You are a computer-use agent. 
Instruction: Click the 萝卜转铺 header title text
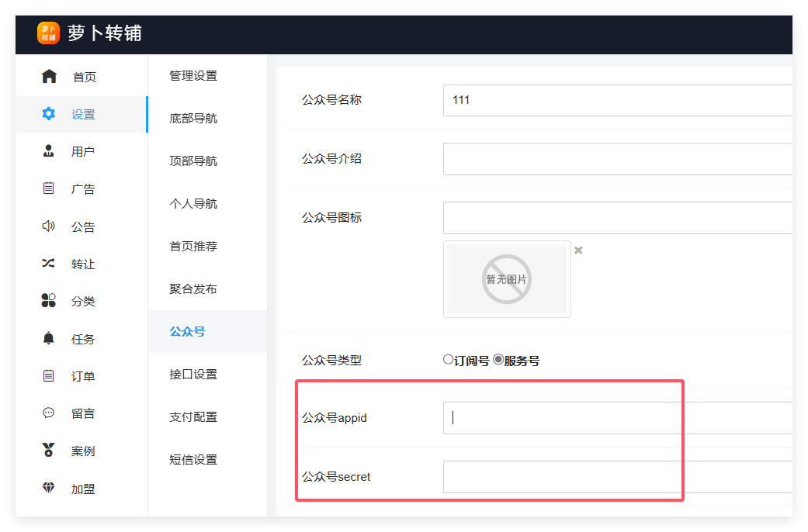click(105, 33)
